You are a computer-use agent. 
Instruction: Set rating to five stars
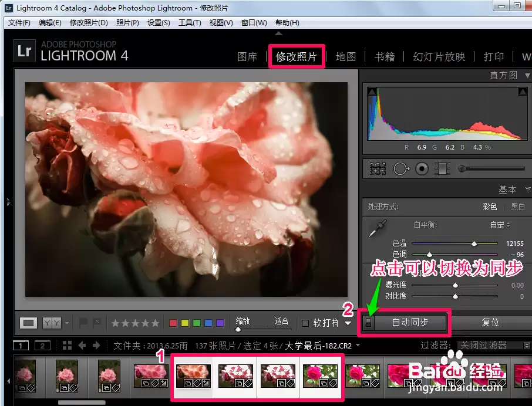click(x=156, y=323)
